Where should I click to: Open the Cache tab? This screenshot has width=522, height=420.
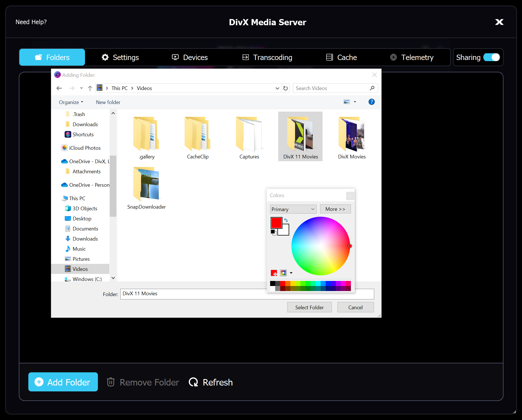(x=341, y=57)
